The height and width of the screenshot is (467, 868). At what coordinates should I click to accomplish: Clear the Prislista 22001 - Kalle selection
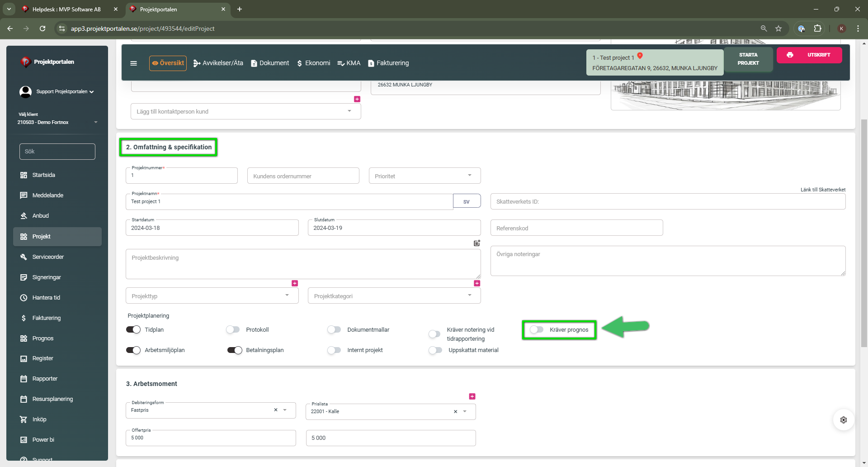tap(455, 411)
